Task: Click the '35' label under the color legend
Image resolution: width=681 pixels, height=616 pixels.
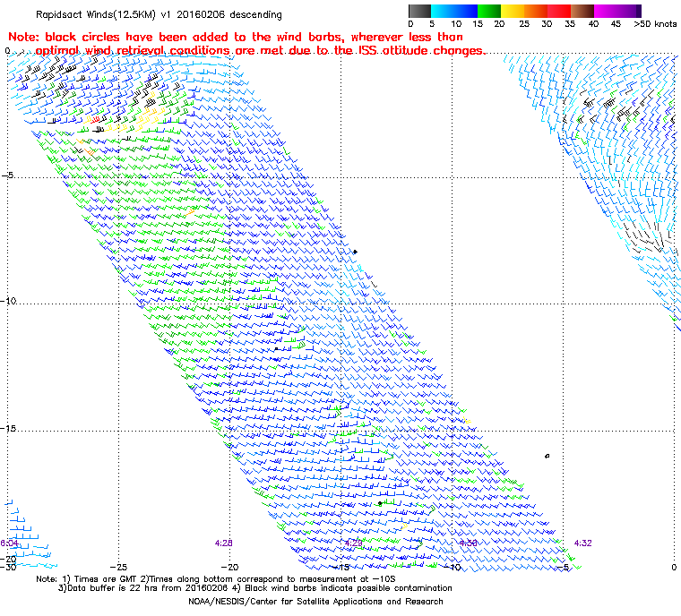Action: pos(570,24)
